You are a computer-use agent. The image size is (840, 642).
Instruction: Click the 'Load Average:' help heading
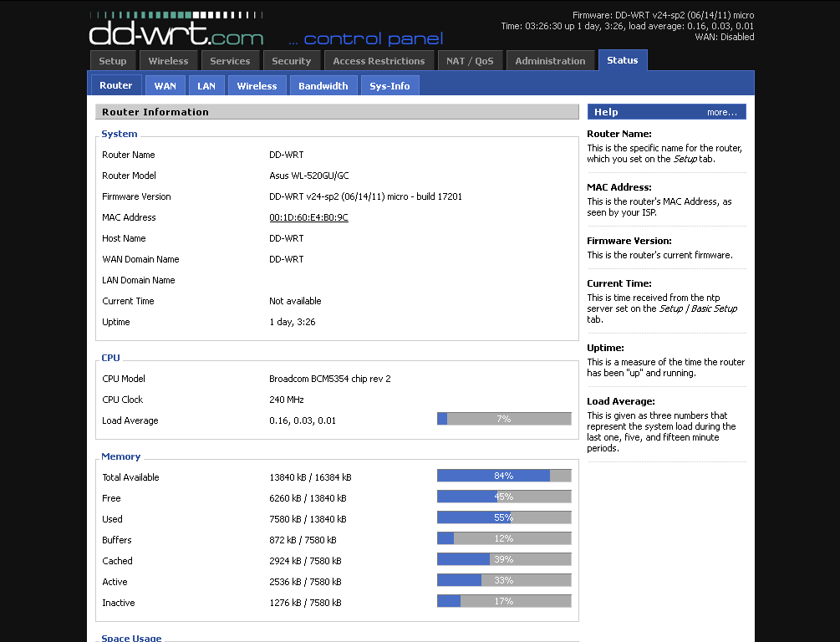[x=620, y=401]
